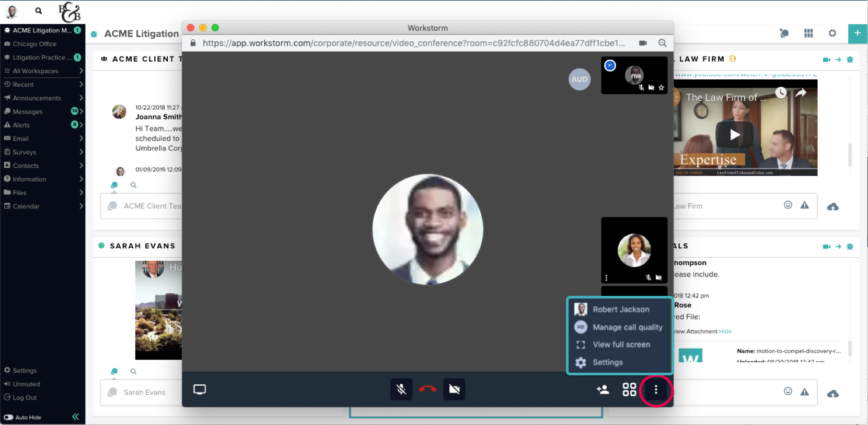This screenshot has height=425, width=868.
Task: Open the gear settings in top bar
Action: pyautogui.click(x=832, y=33)
